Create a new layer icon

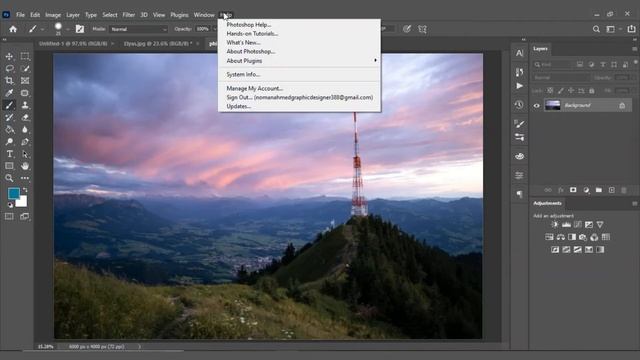[611, 190]
